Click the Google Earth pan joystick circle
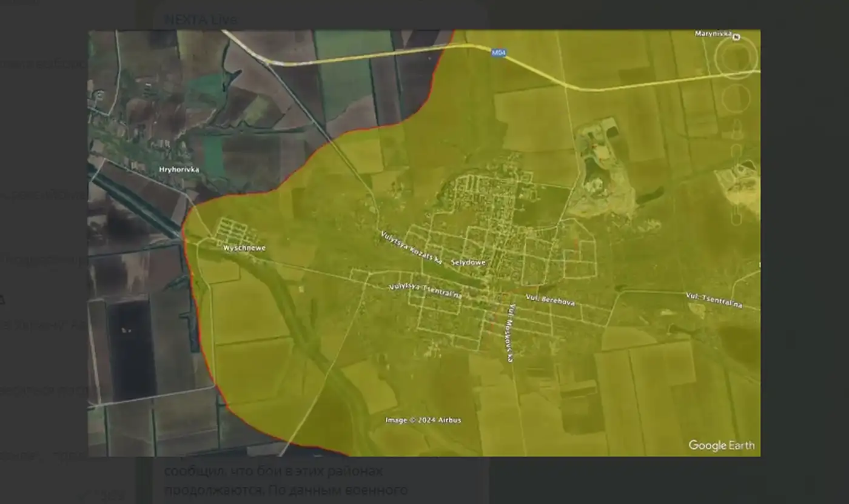 [735, 98]
